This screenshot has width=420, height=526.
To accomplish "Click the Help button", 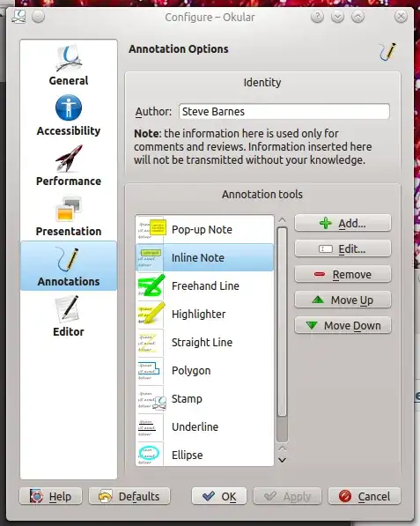I will [x=50, y=496].
